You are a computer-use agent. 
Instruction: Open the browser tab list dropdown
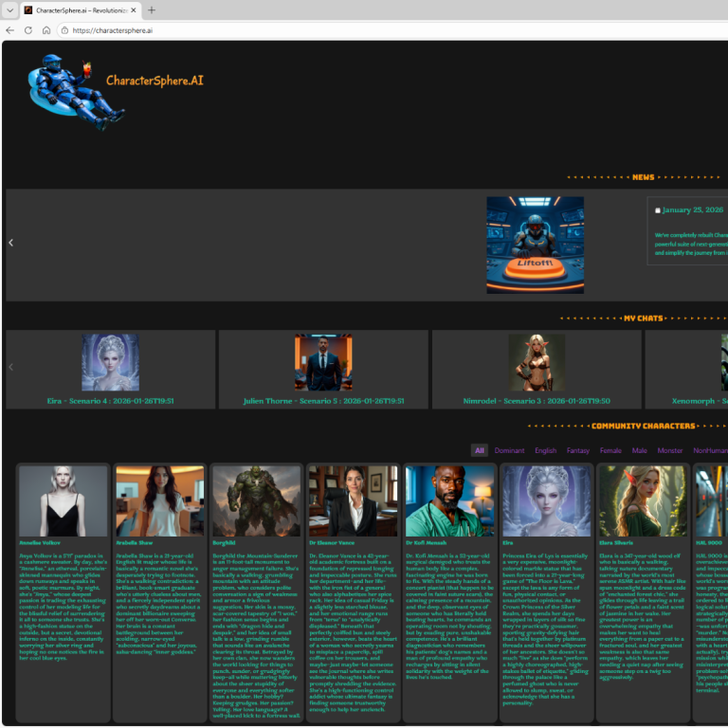click(10, 10)
